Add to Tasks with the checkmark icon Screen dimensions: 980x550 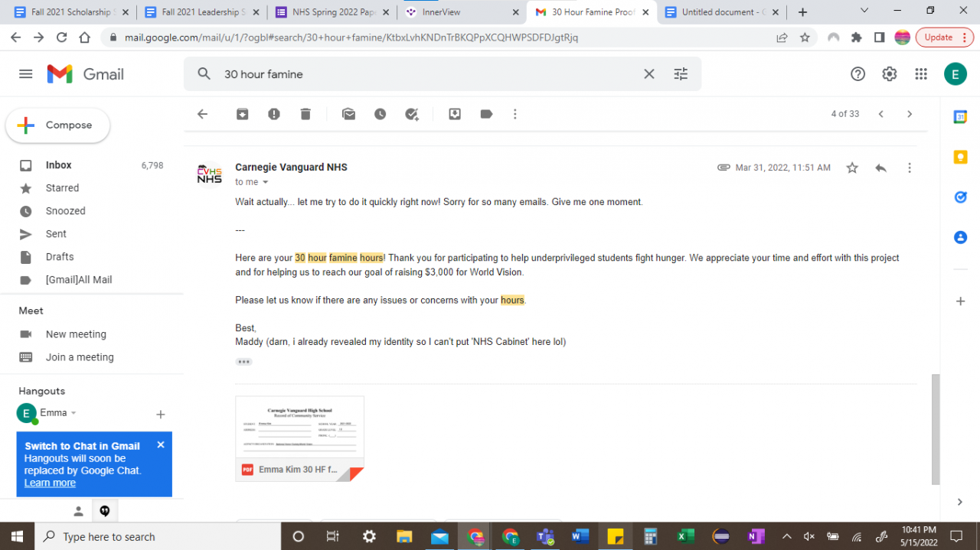click(412, 114)
